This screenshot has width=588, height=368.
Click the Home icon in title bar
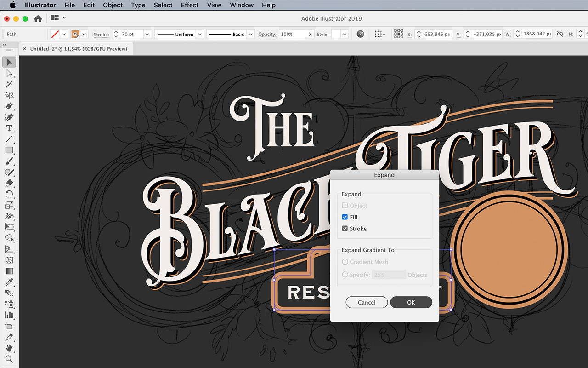tap(38, 18)
